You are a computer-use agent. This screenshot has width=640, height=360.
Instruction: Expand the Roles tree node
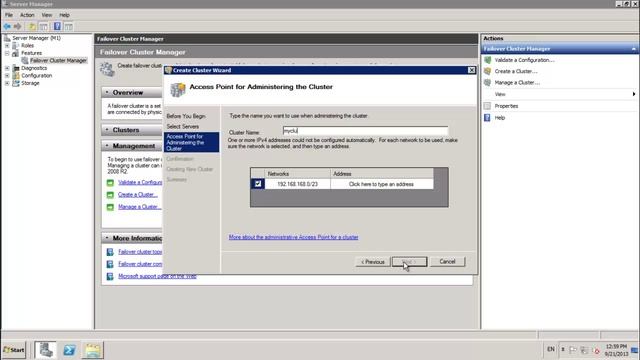[x=7, y=45]
